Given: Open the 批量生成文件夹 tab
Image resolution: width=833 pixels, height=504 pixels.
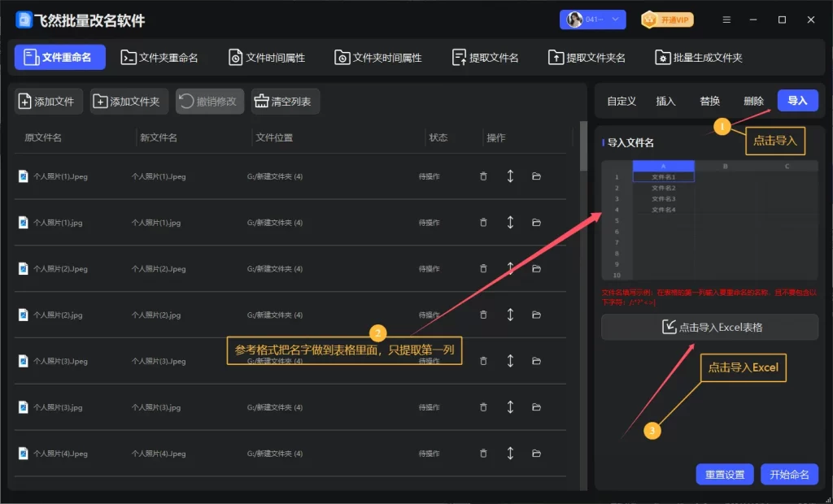Looking at the screenshot, I should (x=699, y=58).
